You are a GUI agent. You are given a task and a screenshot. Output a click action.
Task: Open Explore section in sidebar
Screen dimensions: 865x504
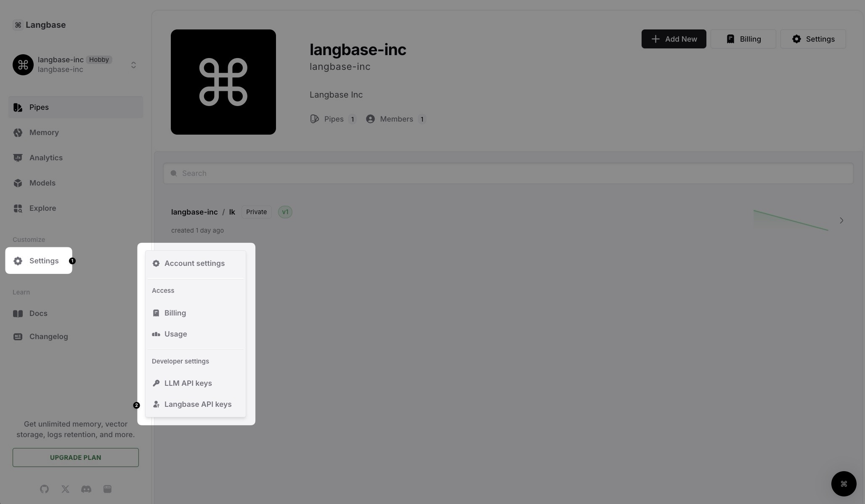(x=42, y=207)
